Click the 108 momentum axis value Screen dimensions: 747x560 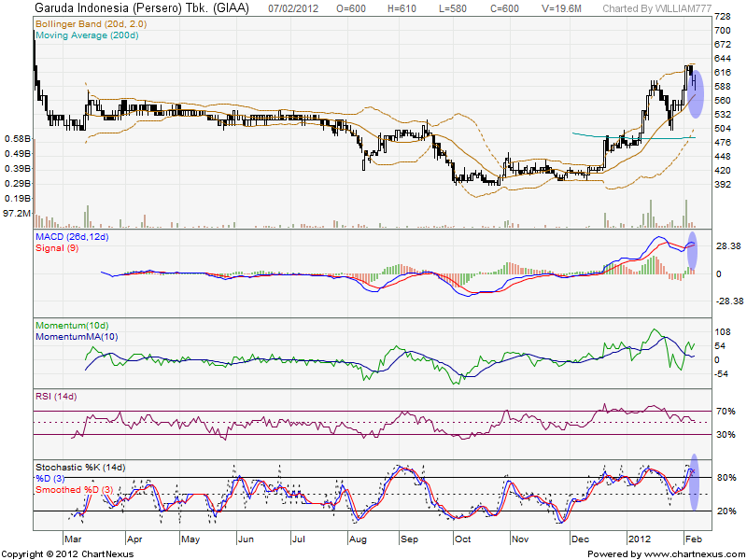click(722, 332)
